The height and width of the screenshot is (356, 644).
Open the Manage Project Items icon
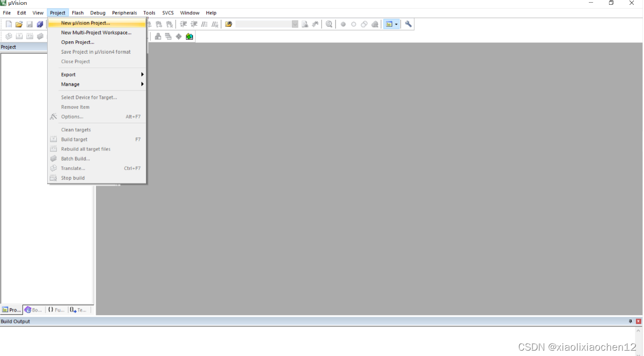158,36
